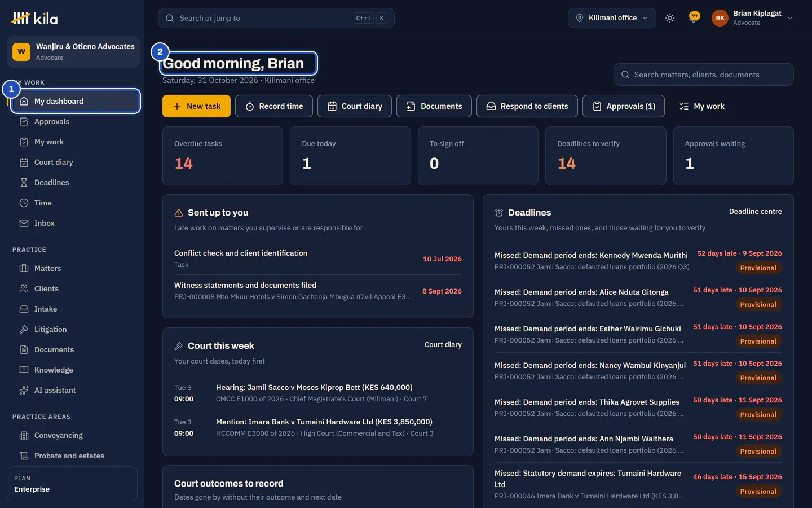This screenshot has height=508, width=812.
Task: Open Court diary link in Court this week
Action: pyautogui.click(x=443, y=345)
